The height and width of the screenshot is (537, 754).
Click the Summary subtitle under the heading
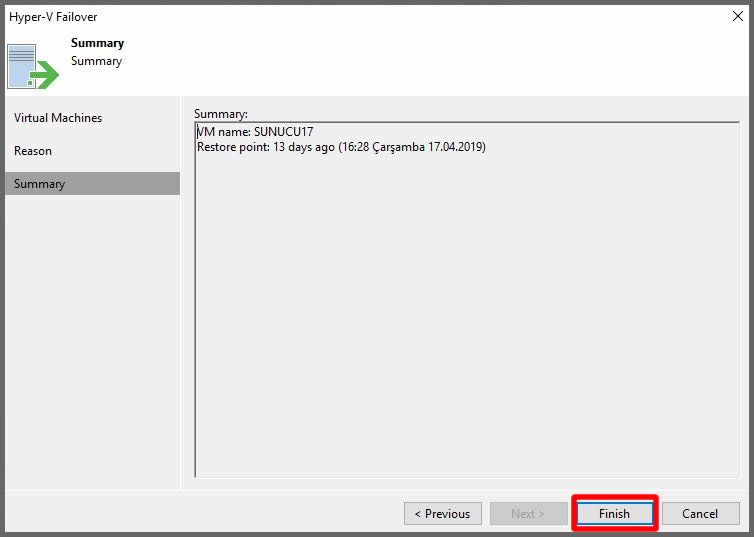click(x=96, y=61)
